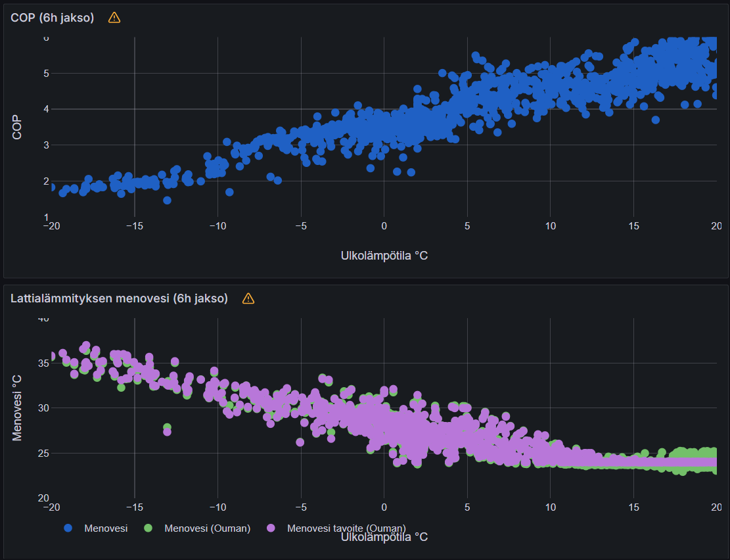The image size is (730, 560).
Task: Select the lowest blue COP point near −13 °C
Action: pyautogui.click(x=167, y=200)
